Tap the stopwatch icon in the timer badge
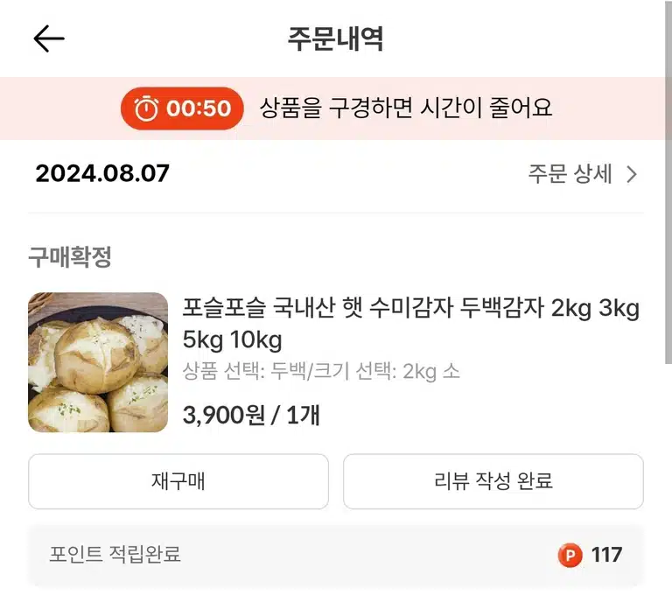 (146, 108)
